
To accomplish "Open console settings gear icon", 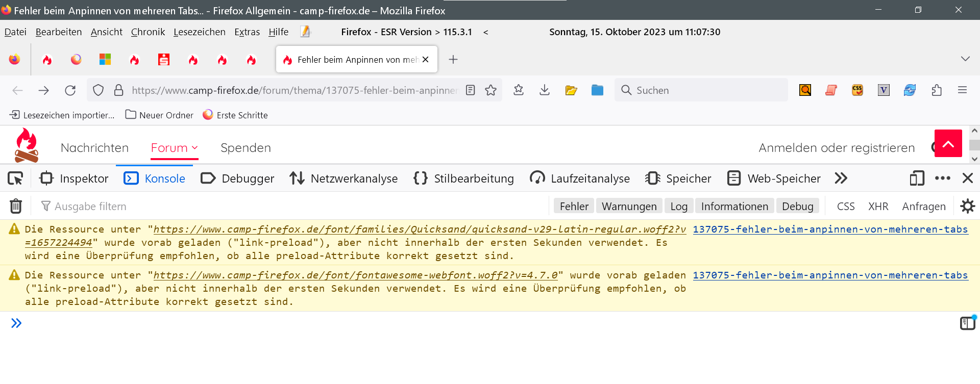I will [x=967, y=206].
